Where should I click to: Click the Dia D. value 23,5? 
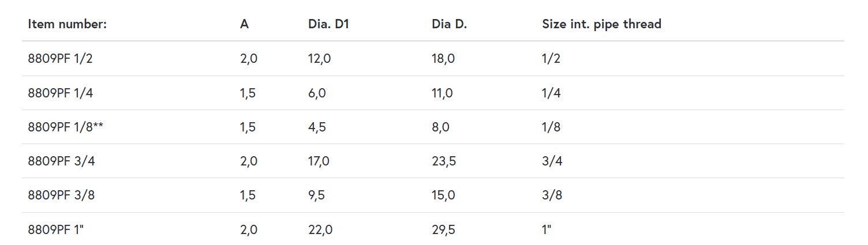pos(444,161)
